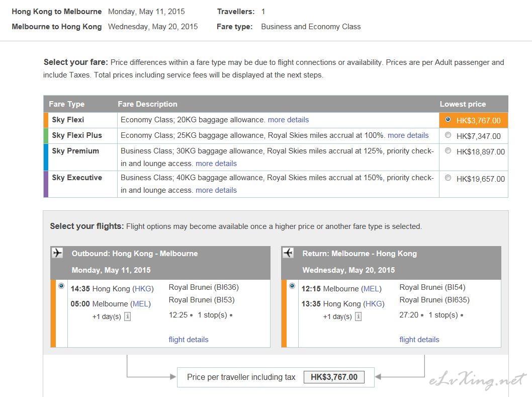Screen dimensions: 532x397
Task: Click the Fare Type column header
Action: pos(67,104)
